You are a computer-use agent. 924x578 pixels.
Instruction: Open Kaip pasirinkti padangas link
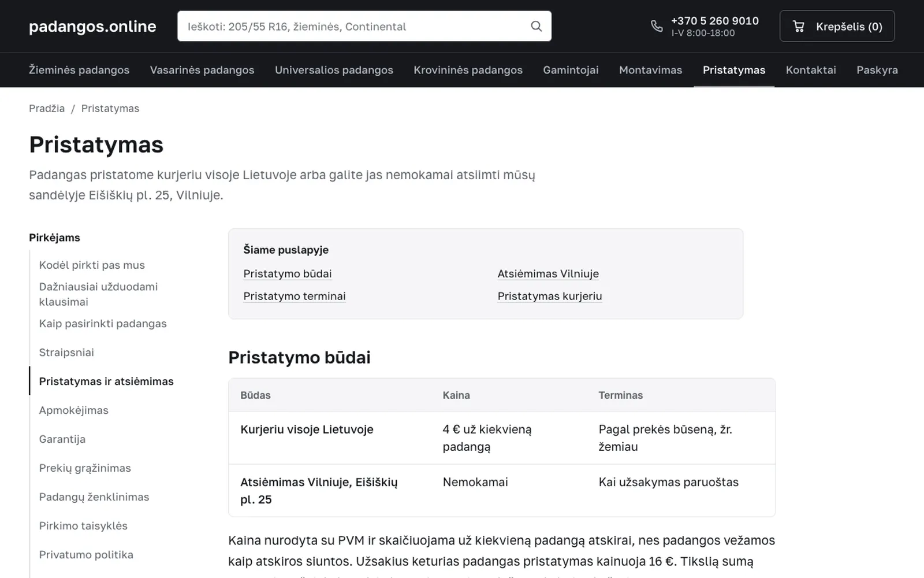[x=103, y=324]
